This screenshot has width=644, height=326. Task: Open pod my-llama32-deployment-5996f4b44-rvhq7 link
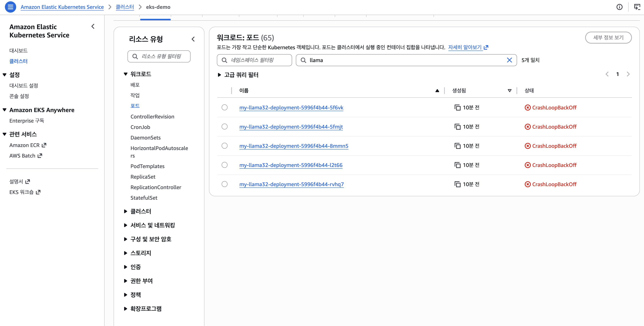(292, 184)
